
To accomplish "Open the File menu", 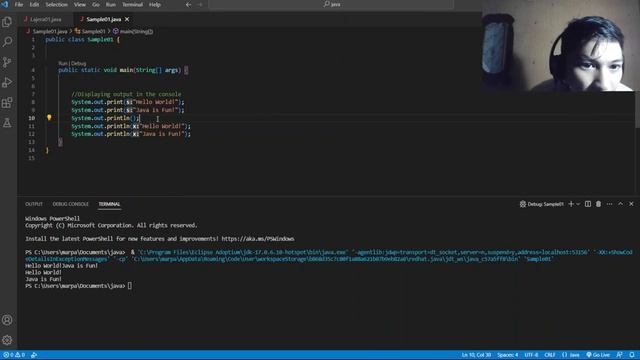I will [19, 4].
